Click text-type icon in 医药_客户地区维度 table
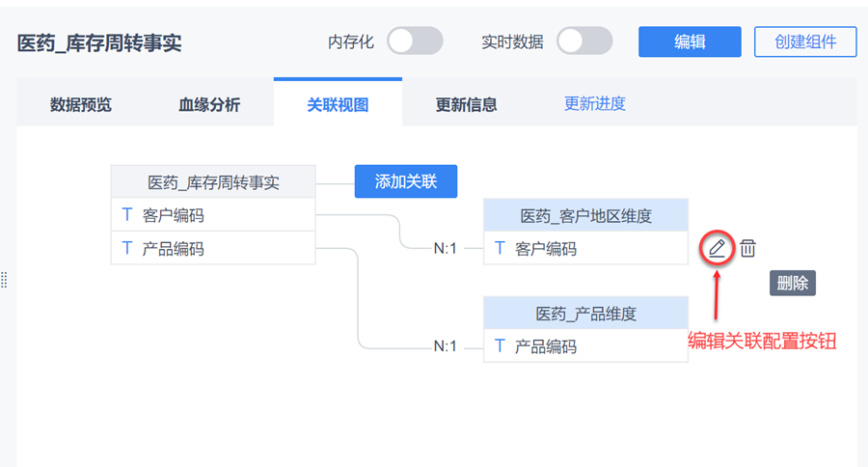This screenshot has width=868, height=467. tap(500, 248)
